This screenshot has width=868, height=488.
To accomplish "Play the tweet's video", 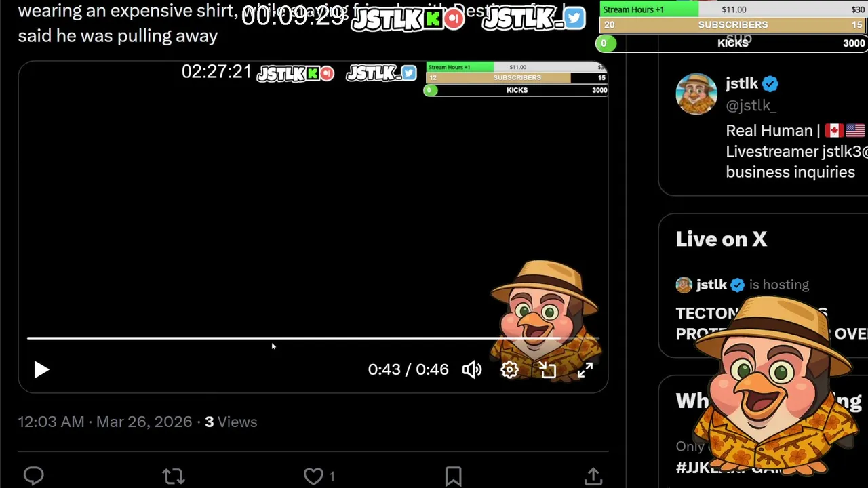I will tap(41, 369).
